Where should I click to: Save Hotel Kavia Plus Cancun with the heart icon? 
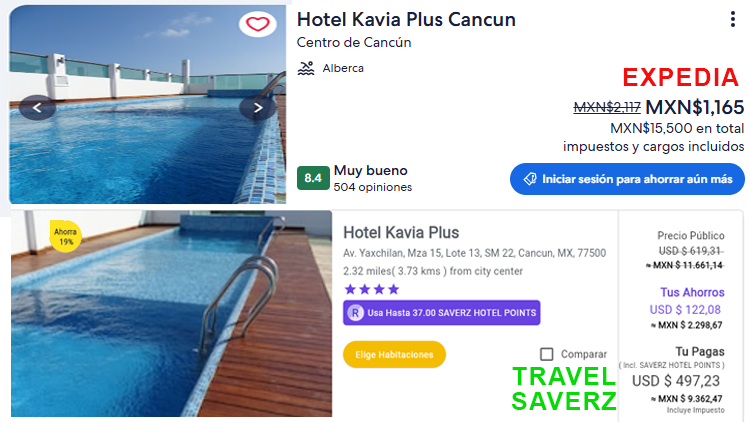coord(257,23)
